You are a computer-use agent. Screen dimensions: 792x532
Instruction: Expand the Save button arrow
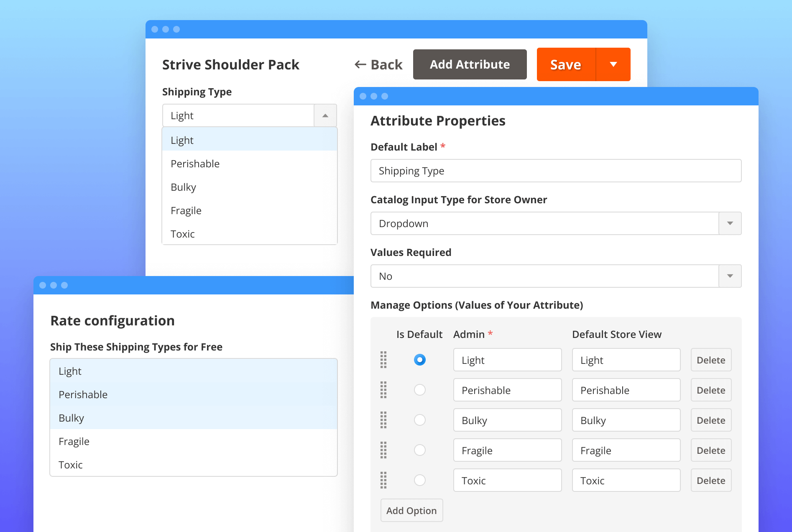pyautogui.click(x=613, y=64)
